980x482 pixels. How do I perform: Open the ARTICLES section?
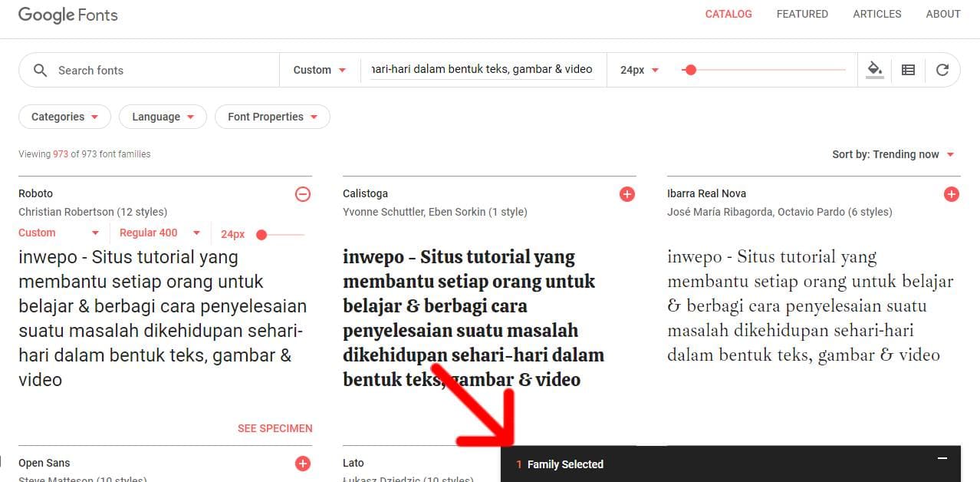[x=876, y=14]
